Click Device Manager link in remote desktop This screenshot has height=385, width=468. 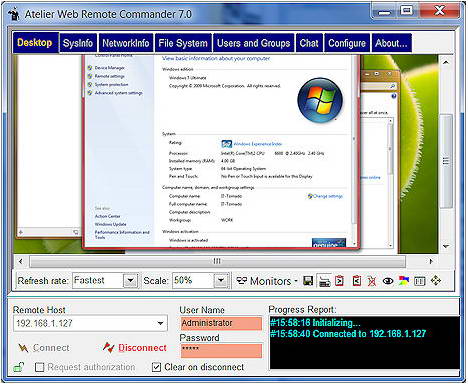click(110, 68)
